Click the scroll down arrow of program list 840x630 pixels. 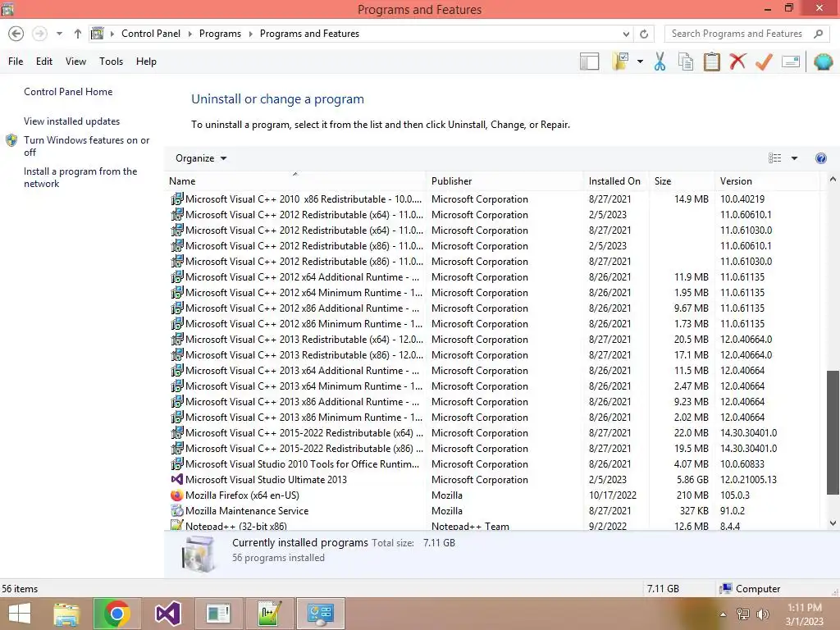833,523
